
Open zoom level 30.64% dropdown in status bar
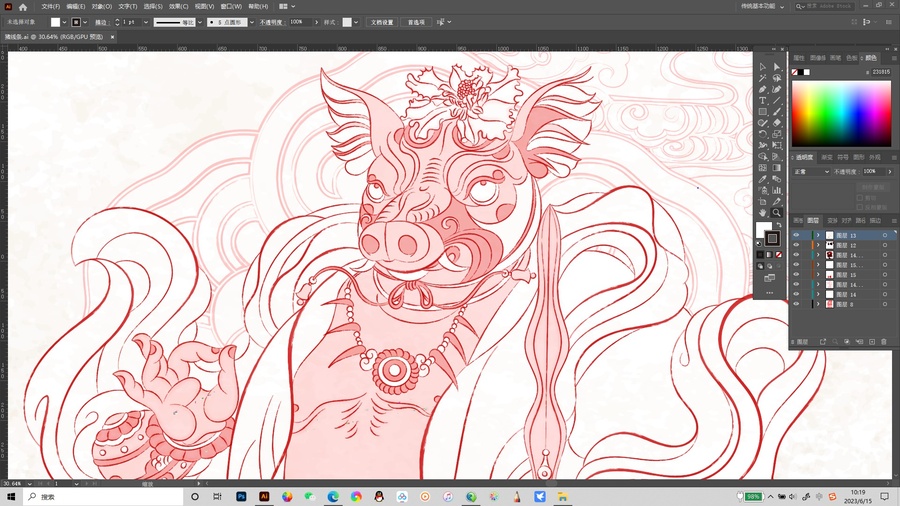coord(29,484)
